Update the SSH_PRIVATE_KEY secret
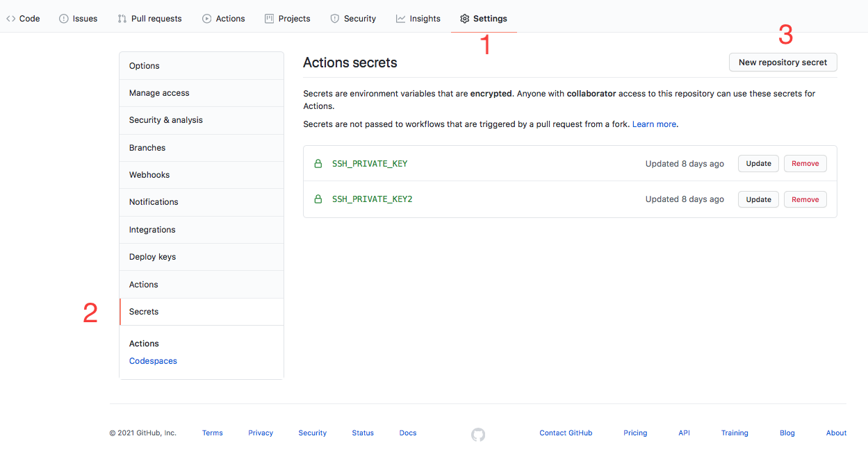The height and width of the screenshot is (468, 868). click(758, 164)
